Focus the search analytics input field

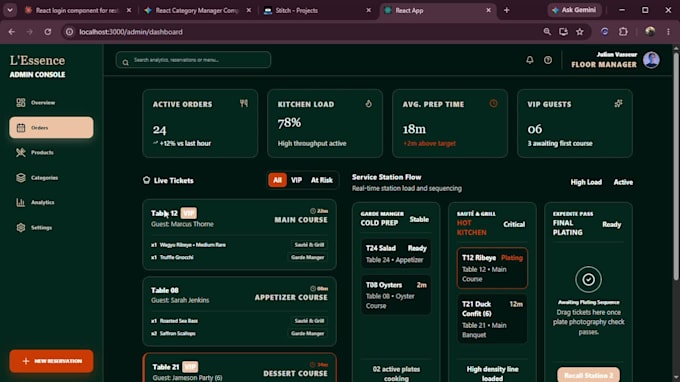point(193,60)
